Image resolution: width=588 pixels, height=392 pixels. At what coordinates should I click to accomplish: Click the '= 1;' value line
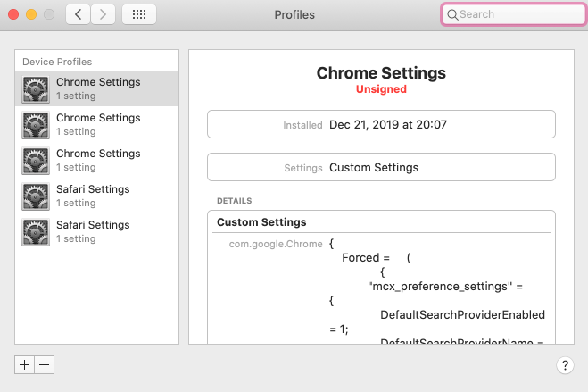[339, 329]
